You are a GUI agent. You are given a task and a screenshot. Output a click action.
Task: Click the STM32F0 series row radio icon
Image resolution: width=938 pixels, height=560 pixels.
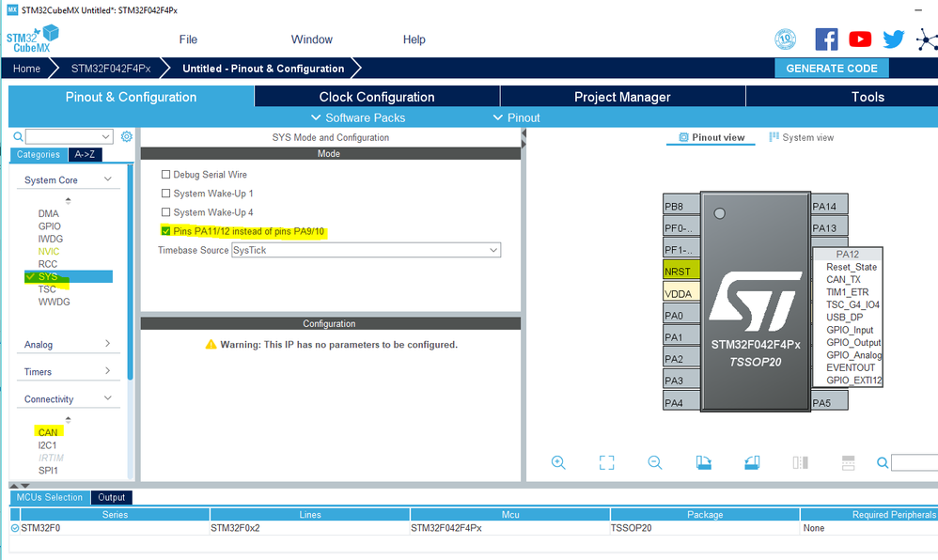[15, 528]
